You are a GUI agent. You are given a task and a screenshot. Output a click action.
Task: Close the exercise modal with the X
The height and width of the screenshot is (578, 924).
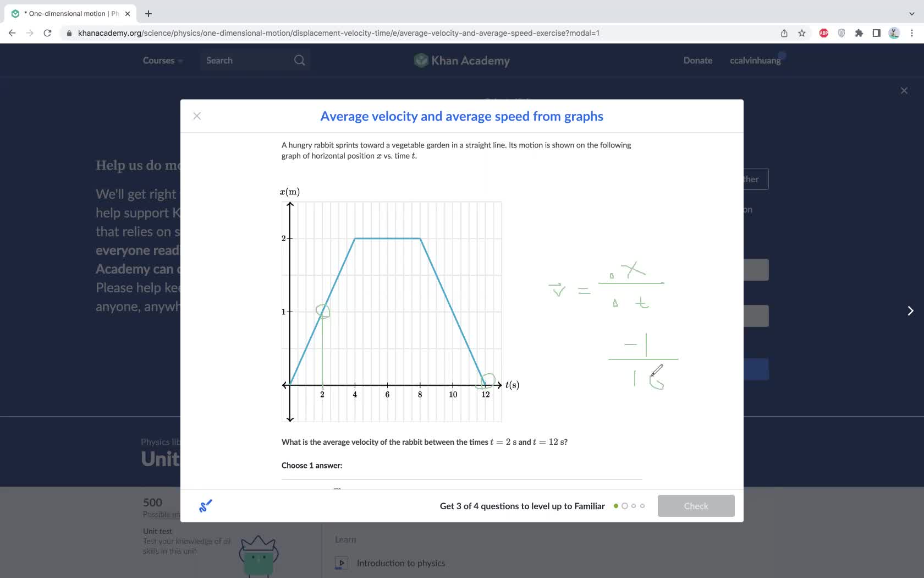point(197,116)
